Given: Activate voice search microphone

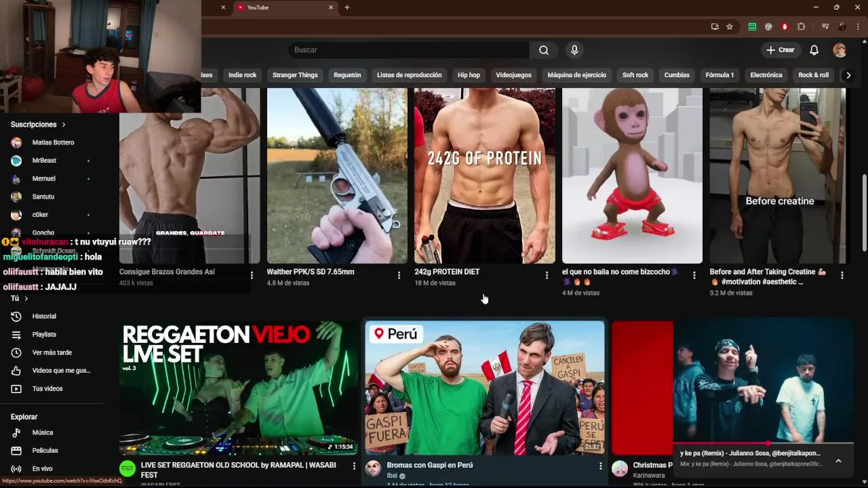Looking at the screenshot, I should pyautogui.click(x=574, y=50).
